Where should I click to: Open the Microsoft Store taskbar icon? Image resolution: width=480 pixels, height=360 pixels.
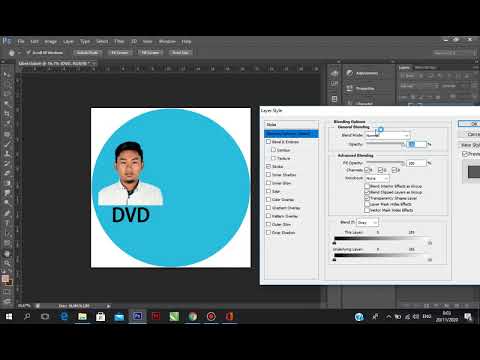coord(100,316)
